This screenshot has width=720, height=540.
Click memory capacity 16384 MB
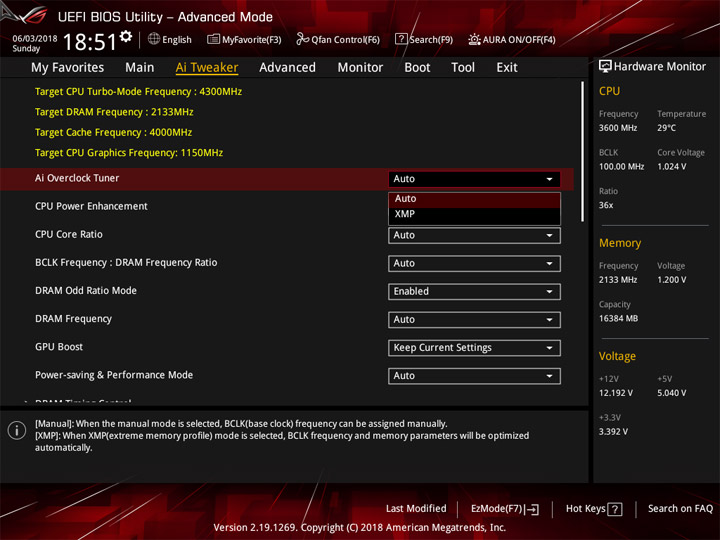pyautogui.click(x=618, y=319)
